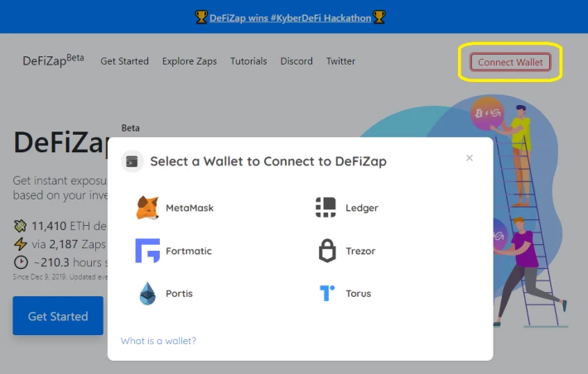
Task: Click the Torus T icon
Action: coord(327,293)
